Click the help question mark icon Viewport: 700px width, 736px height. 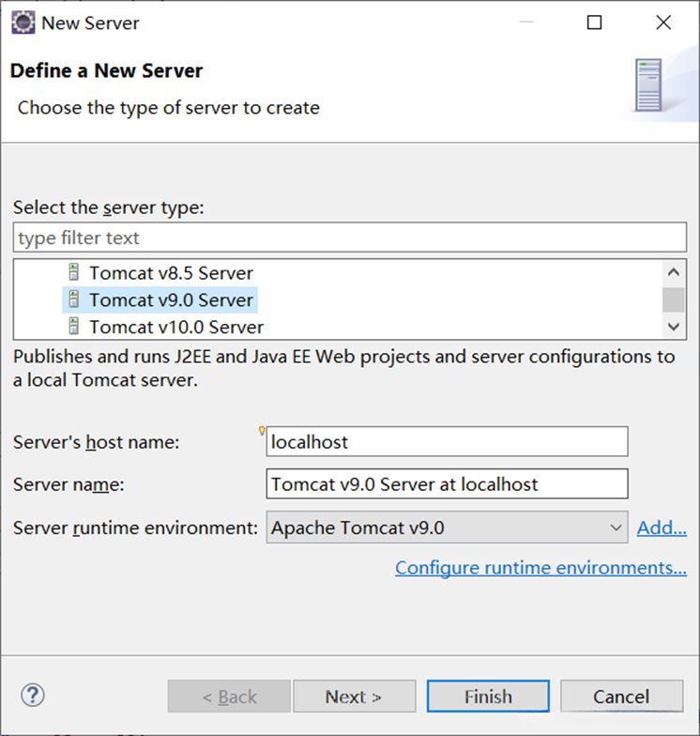click(33, 695)
